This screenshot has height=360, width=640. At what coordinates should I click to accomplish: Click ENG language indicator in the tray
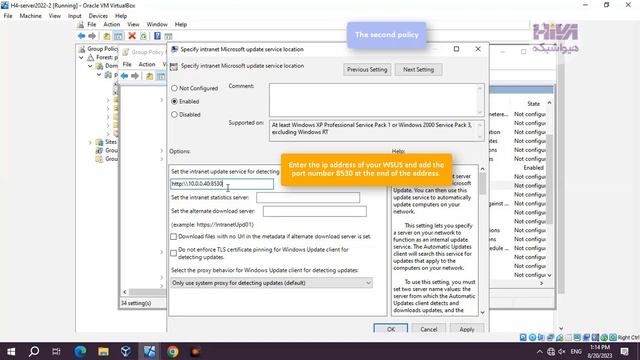[x=576, y=351]
